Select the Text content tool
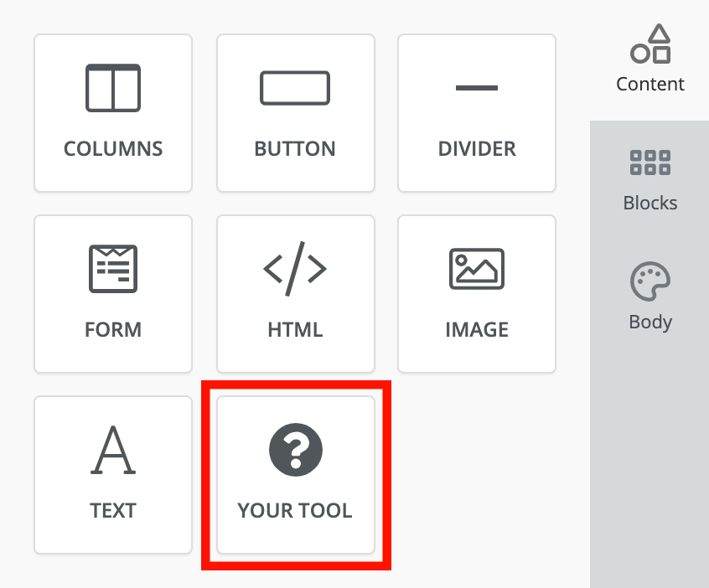The width and height of the screenshot is (709, 588). pos(113,475)
